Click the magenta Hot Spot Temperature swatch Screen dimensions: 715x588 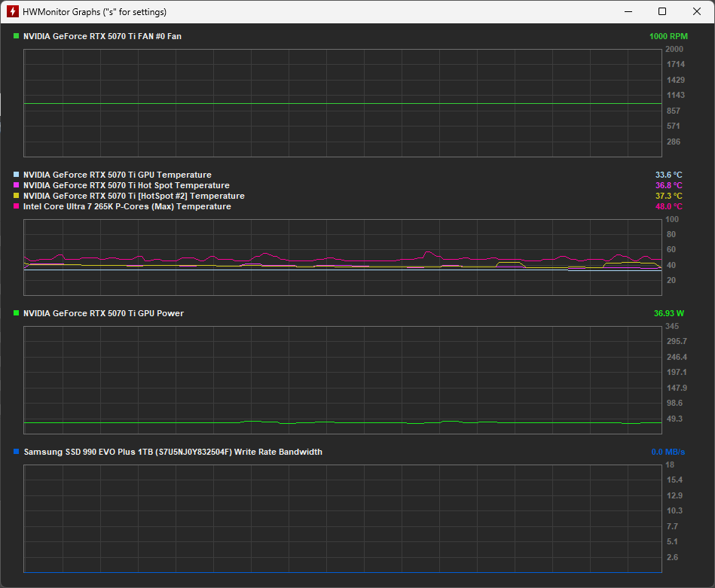point(17,185)
